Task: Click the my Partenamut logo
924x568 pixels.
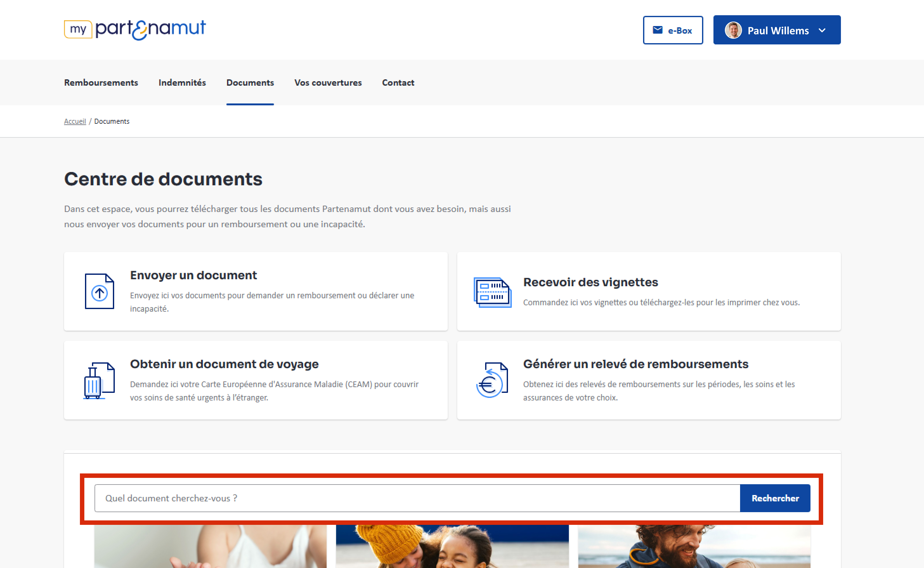Action: click(135, 30)
